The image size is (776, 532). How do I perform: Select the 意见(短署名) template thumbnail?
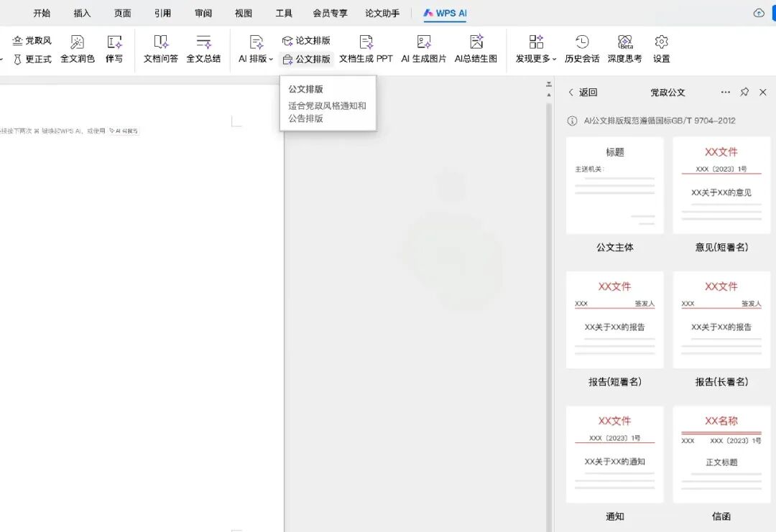click(721, 185)
